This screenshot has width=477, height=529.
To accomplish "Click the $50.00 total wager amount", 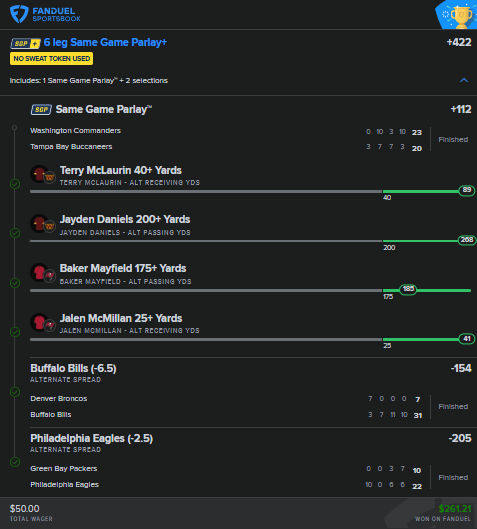I will [24, 508].
